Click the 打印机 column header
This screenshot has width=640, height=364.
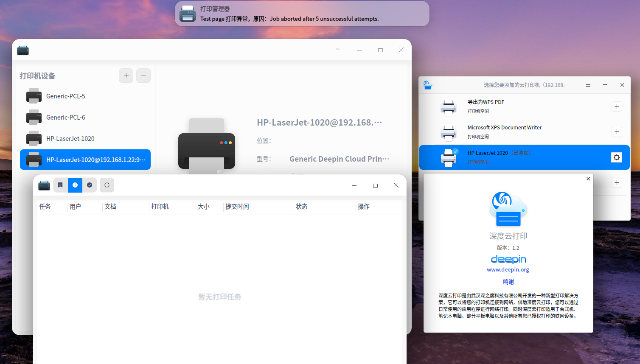160,207
